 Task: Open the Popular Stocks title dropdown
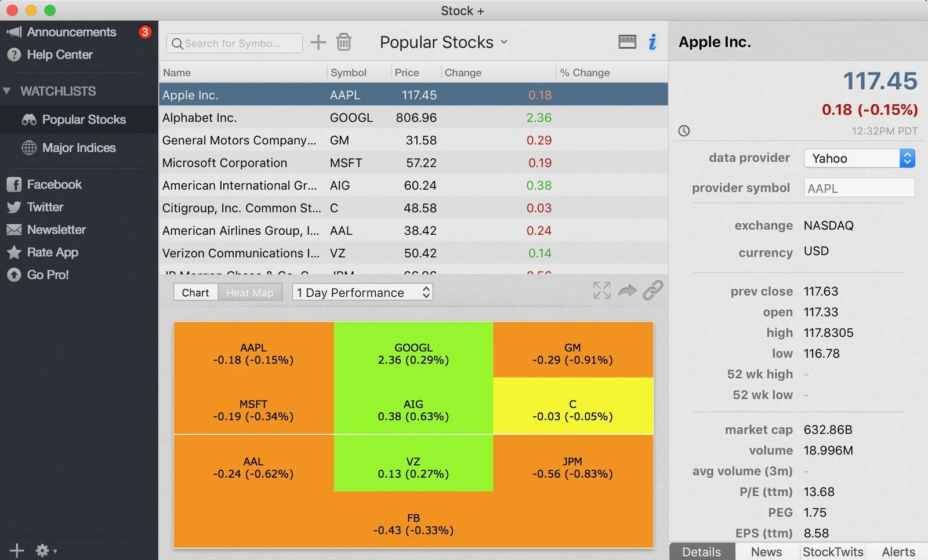[444, 42]
